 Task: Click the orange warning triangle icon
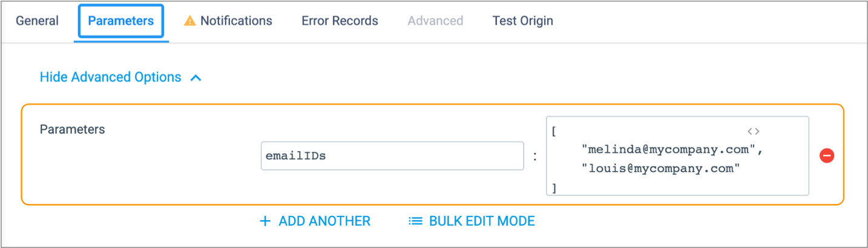pos(190,21)
